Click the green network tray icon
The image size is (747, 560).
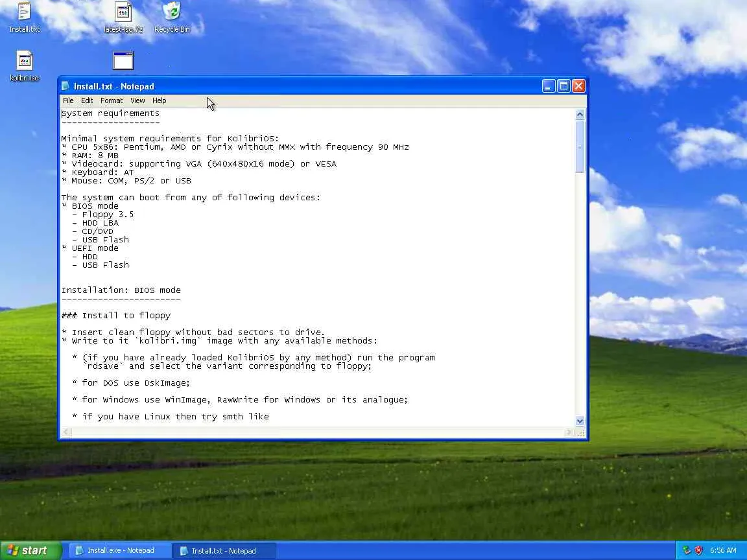click(x=687, y=550)
